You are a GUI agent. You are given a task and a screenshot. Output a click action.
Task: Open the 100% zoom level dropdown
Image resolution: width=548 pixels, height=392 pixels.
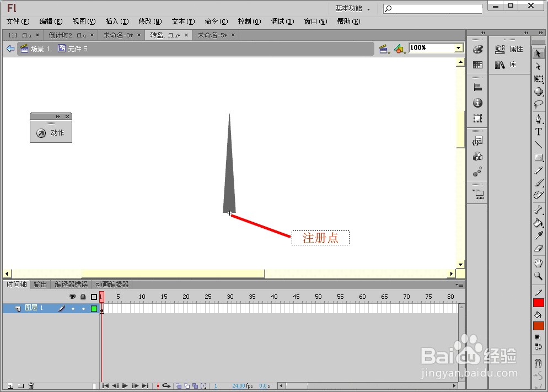pos(458,48)
